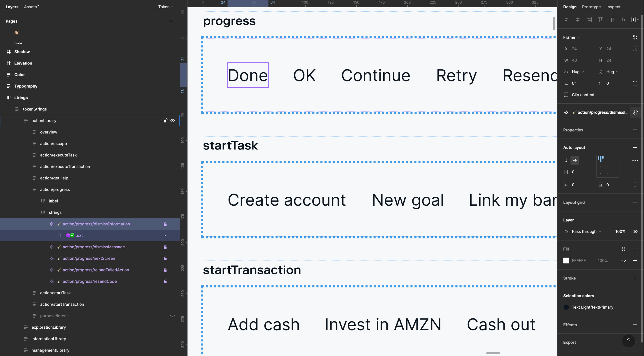
Task: Enable the Clip content checkbox
Action: click(x=566, y=95)
